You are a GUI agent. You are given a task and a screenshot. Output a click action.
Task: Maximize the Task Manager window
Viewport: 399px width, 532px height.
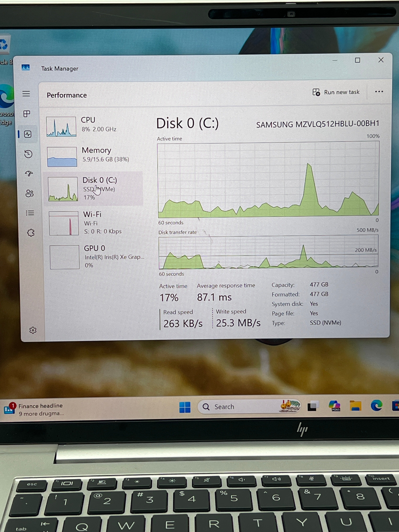pyautogui.click(x=358, y=60)
